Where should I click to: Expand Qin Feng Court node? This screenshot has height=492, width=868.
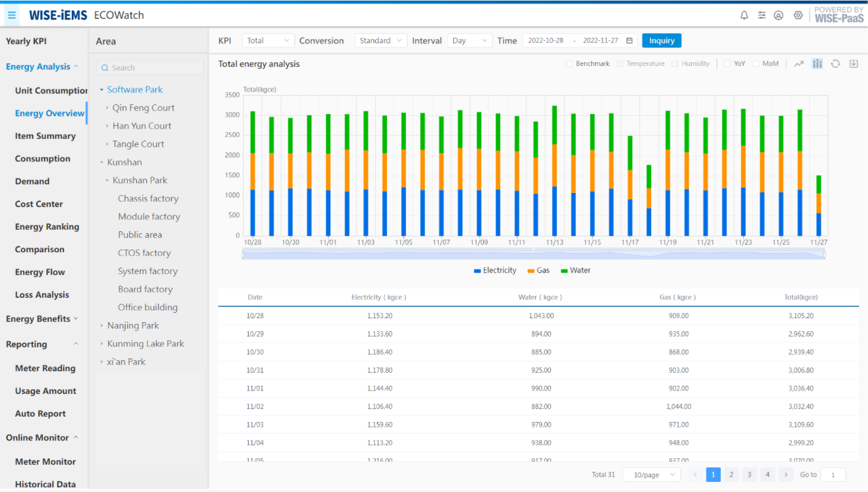pos(107,108)
